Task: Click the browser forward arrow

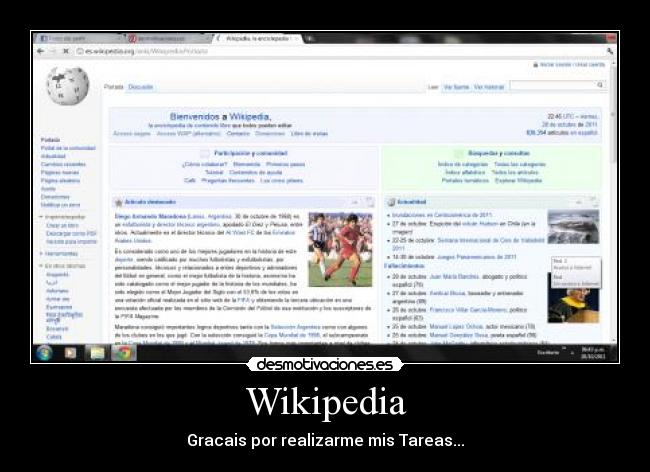Action: click(53, 51)
